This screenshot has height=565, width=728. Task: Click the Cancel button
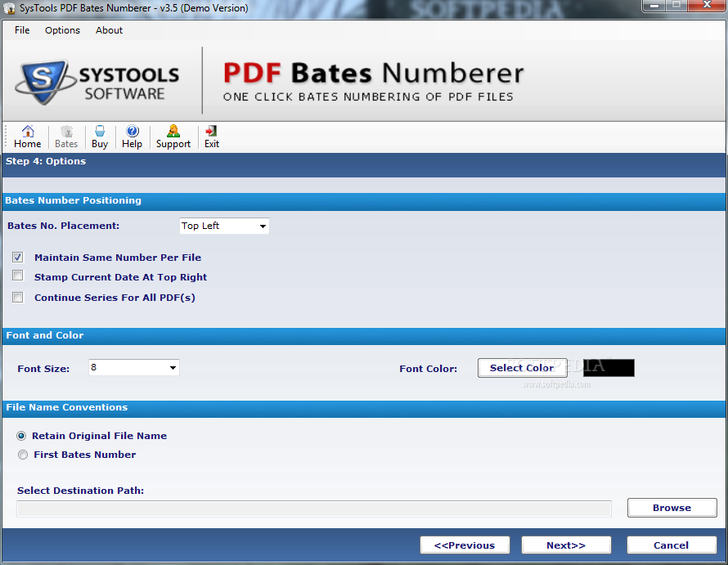click(x=672, y=545)
